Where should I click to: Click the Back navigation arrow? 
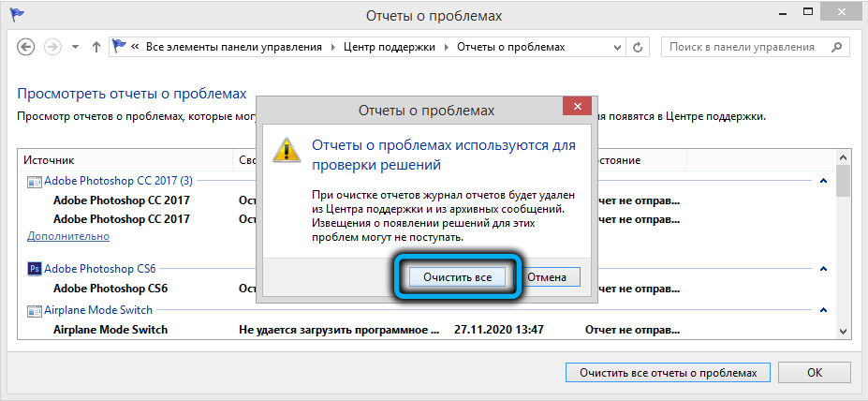pos(25,47)
